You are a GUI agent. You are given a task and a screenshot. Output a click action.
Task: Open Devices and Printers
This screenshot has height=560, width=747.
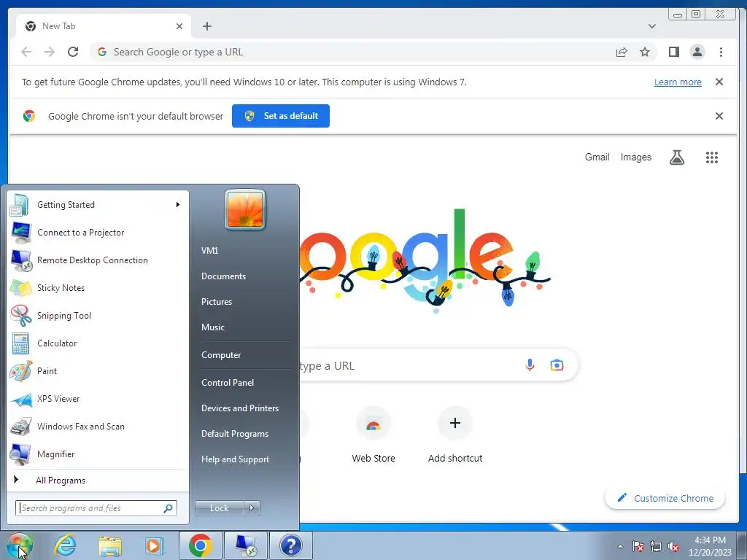pos(239,408)
